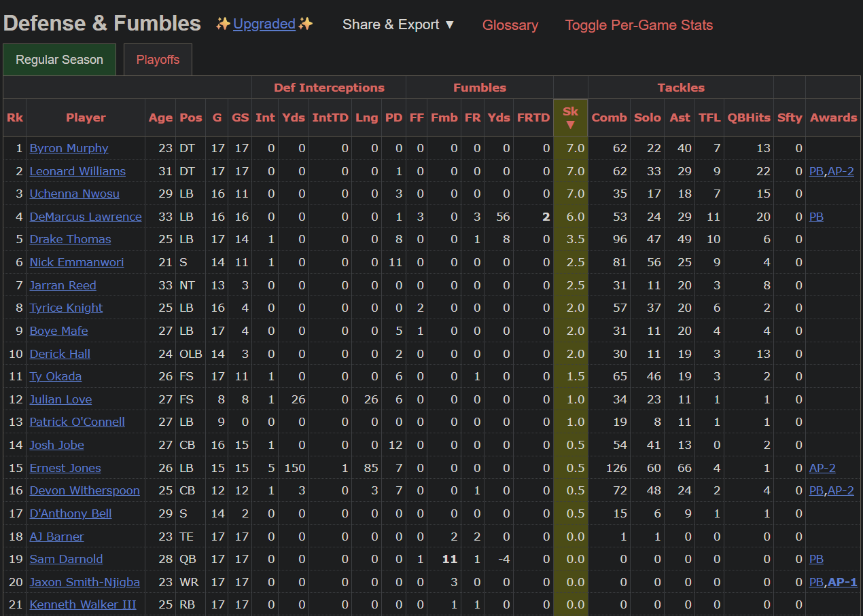Sort by Age column header

pyautogui.click(x=160, y=117)
